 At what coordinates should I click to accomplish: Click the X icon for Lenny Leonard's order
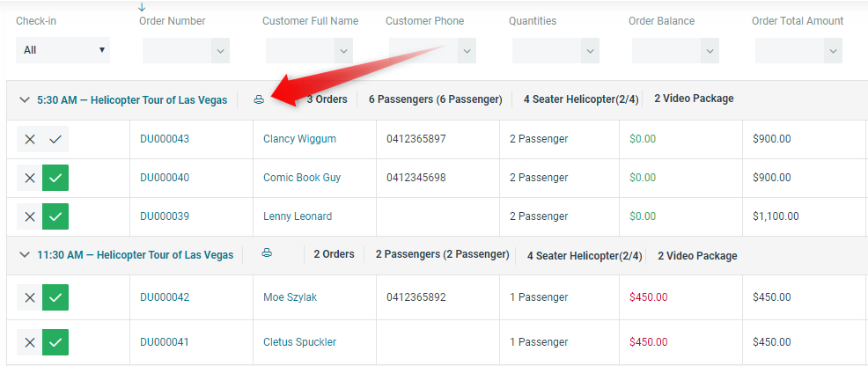[x=30, y=216]
